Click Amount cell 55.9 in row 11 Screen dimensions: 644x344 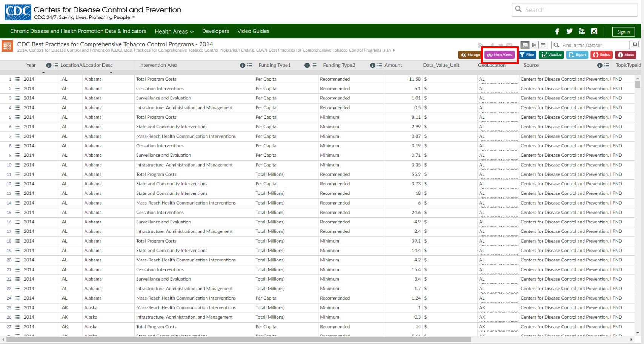tap(416, 174)
